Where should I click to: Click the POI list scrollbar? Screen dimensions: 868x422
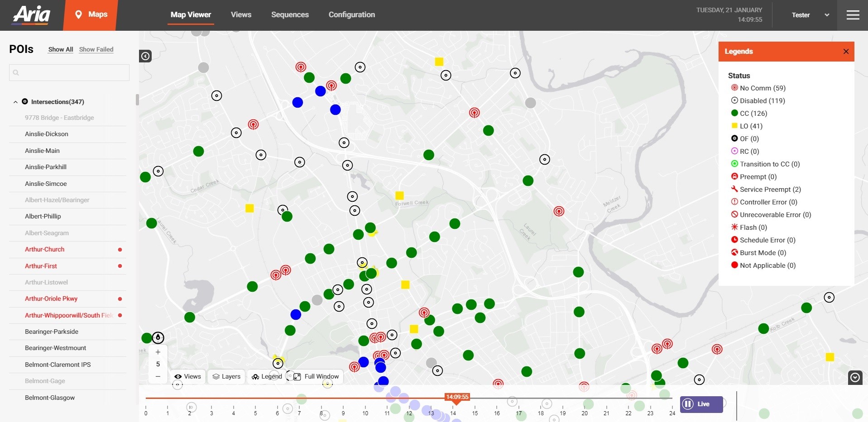137,100
